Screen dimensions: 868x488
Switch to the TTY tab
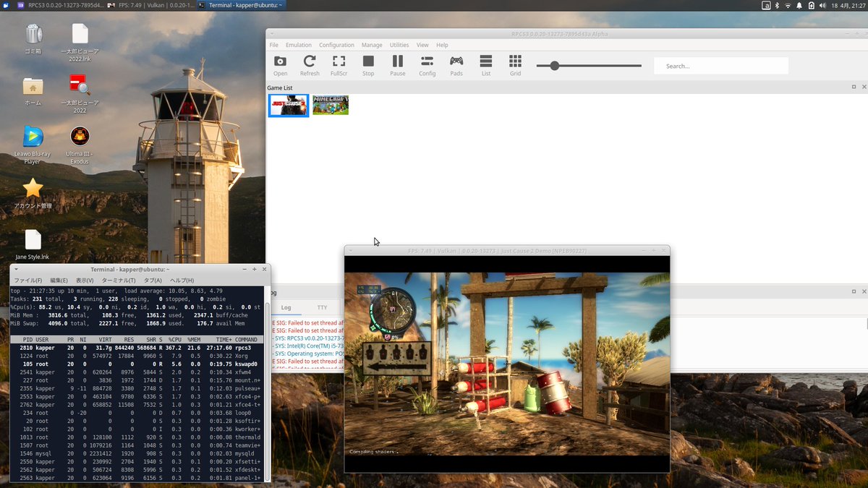(323, 307)
